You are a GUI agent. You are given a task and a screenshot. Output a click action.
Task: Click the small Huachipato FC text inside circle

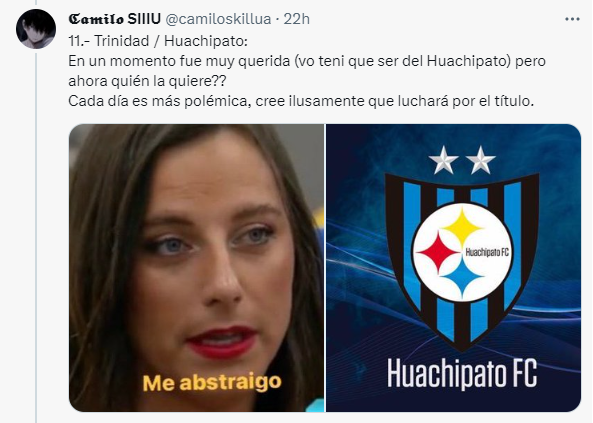point(487,252)
